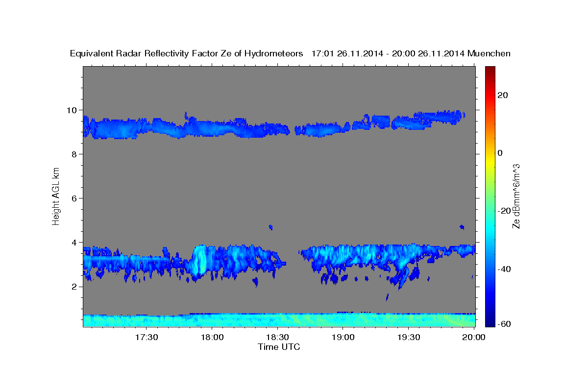Click the cyan-green boundary layer band at the plot bottom
Image resolution: width=588 pixels, height=392 pixels.
point(279,320)
